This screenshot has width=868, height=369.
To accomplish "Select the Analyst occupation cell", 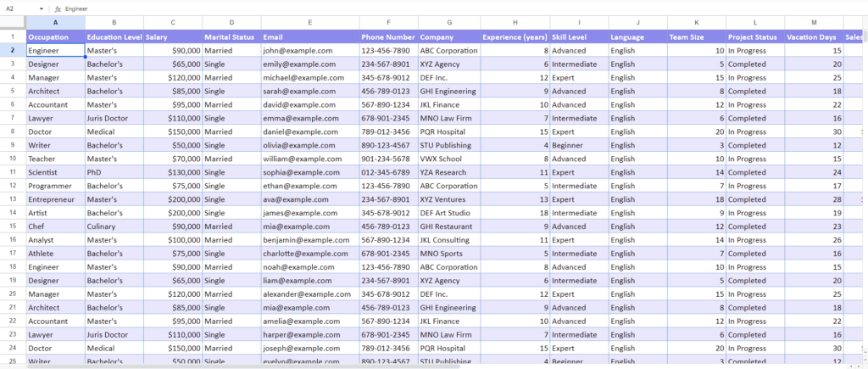I will (55, 240).
